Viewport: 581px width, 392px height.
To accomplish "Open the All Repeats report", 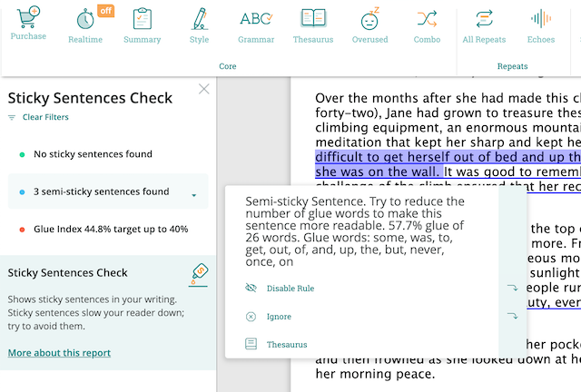I will (484, 18).
